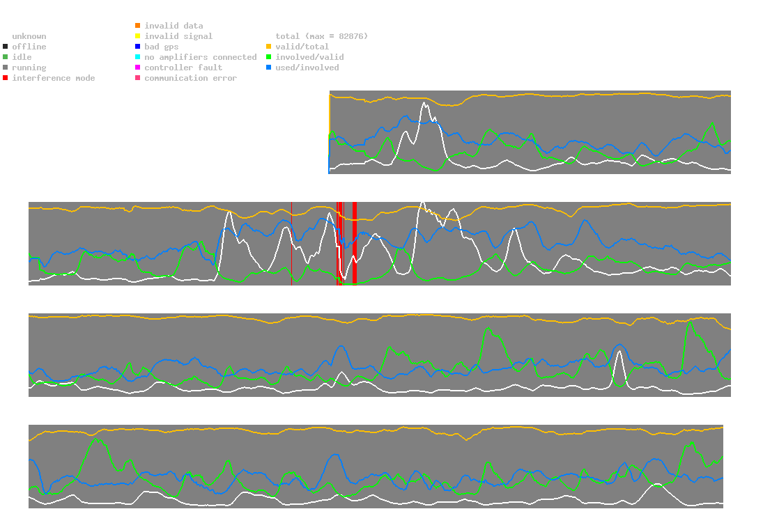The image size is (763, 532).
Task: Click the 'no amplifiers connected' label
Action: click(201, 57)
